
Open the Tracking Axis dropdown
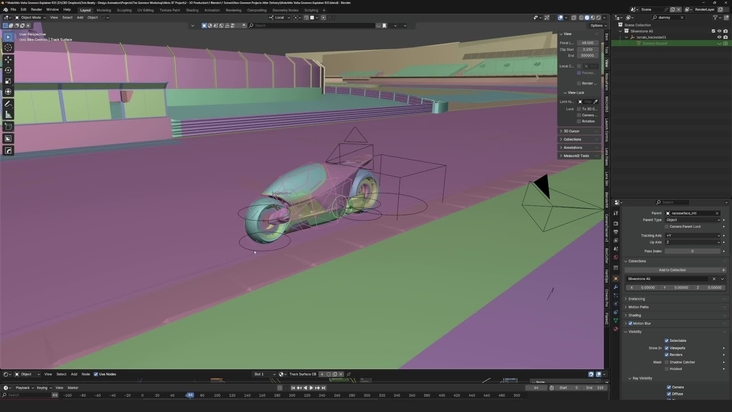693,236
